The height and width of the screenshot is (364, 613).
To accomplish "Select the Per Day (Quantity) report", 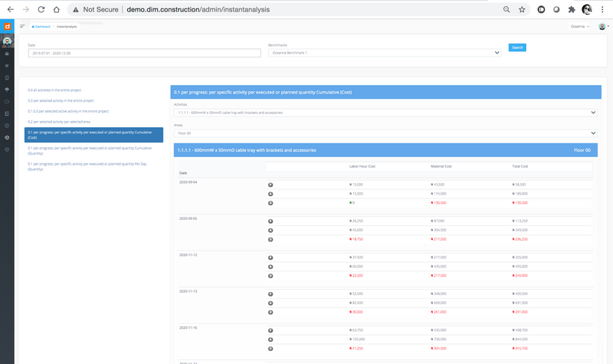I will pyautogui.click(x=87, y=166).
